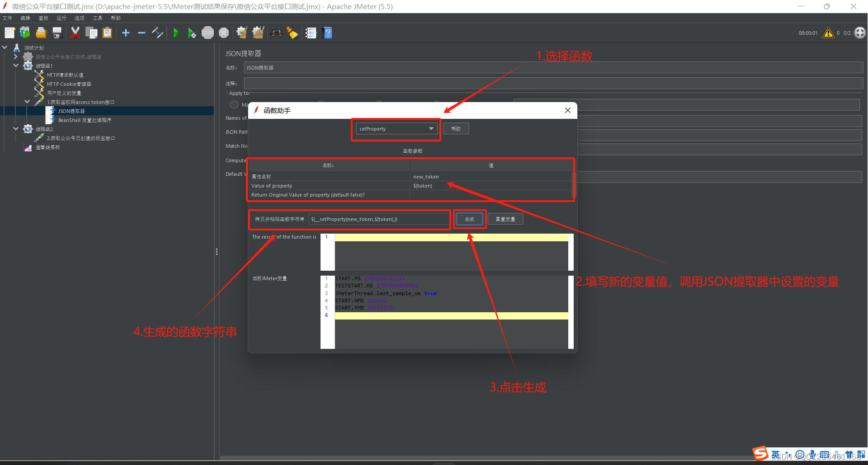Click the Sogou S input method icon
Screen dimensions: 868x465
(760, 453)
